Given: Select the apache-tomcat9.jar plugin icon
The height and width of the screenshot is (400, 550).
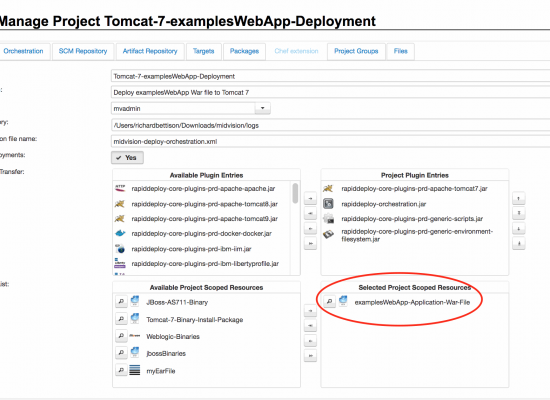Looking at the screenshot, I should (x=120, y=219).
